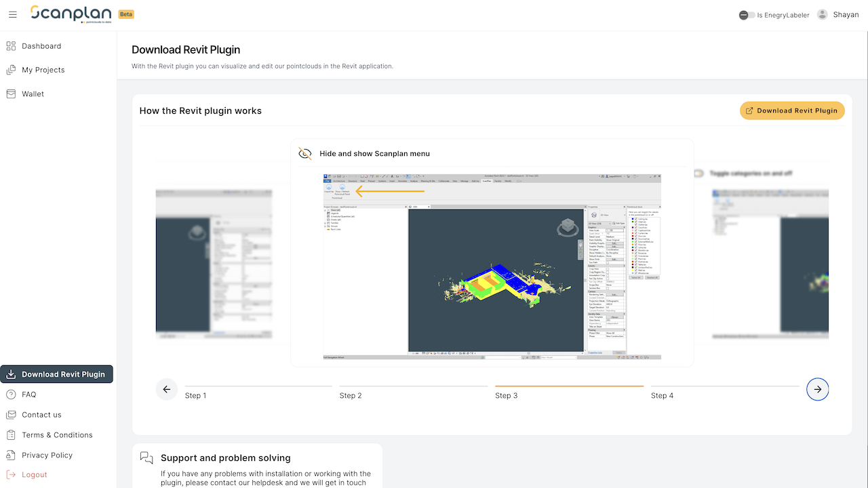Toggle the Is EnegryLabeler switch

pos(747,15)
